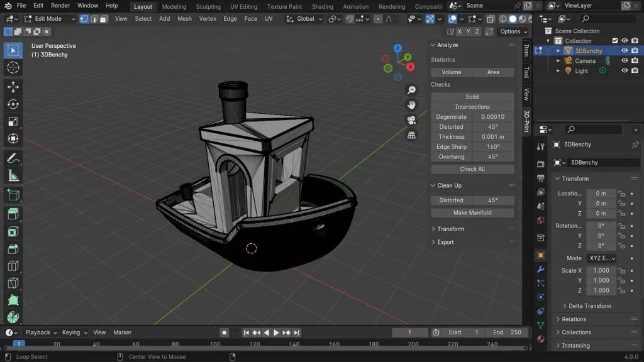Hide 3DBenchy object in outliner

[625, 51]
